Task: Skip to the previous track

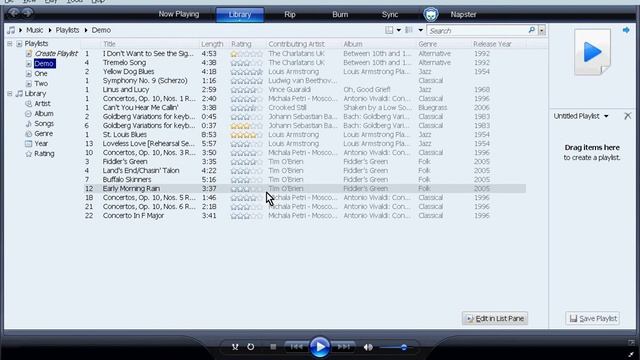Action: click(297, 347)
